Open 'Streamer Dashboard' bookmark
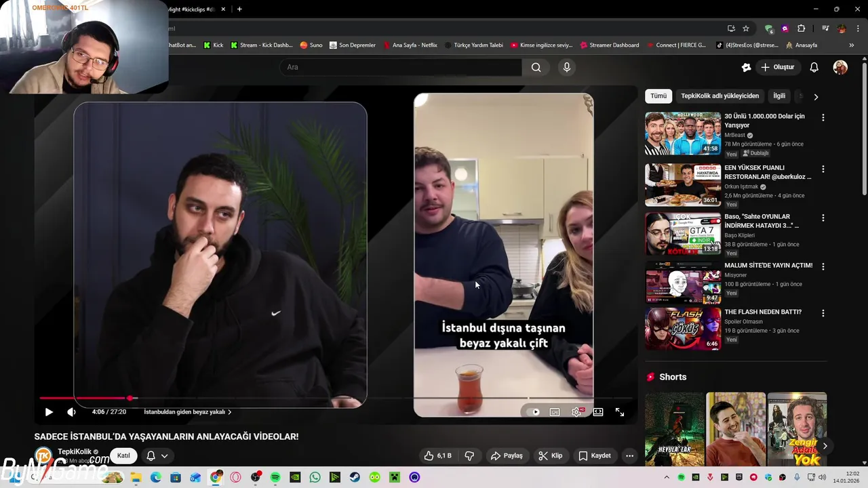 coord(610,45)
